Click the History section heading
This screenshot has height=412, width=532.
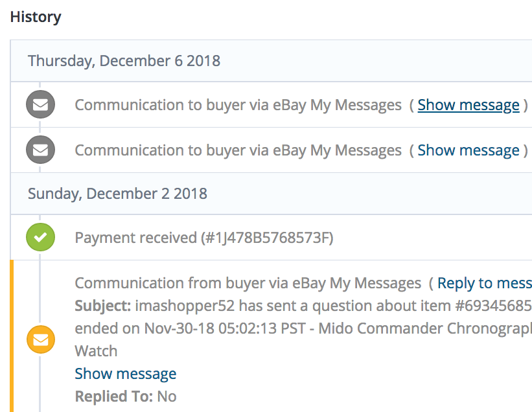click(36, 17)
